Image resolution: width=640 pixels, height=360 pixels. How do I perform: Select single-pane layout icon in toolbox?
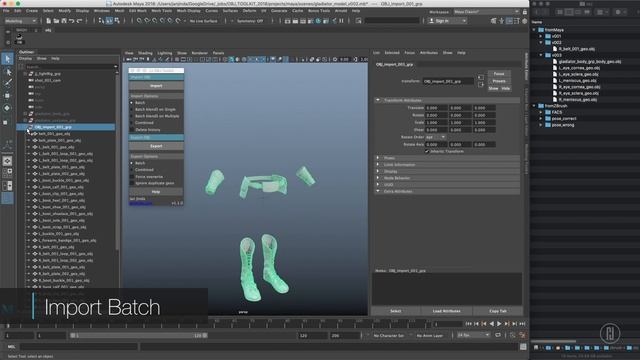(x=7, y=161)
